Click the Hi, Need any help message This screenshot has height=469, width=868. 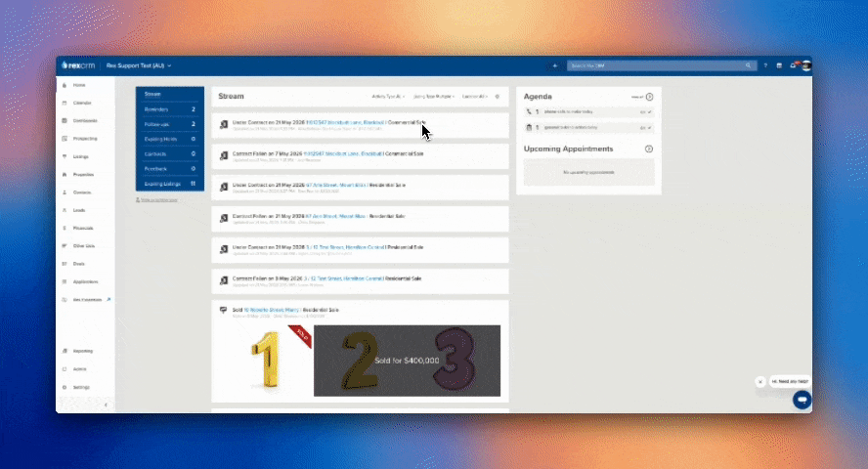click(790, 382)
